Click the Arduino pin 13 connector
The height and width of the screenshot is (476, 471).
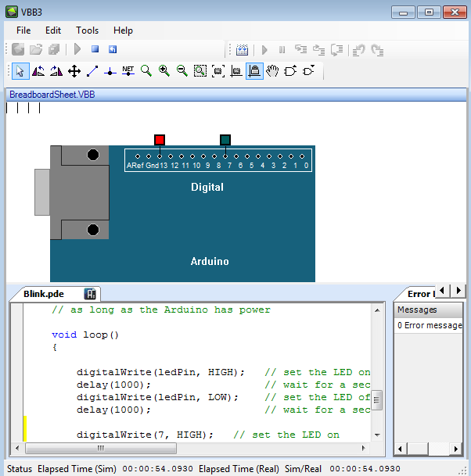tap(160, 156)
